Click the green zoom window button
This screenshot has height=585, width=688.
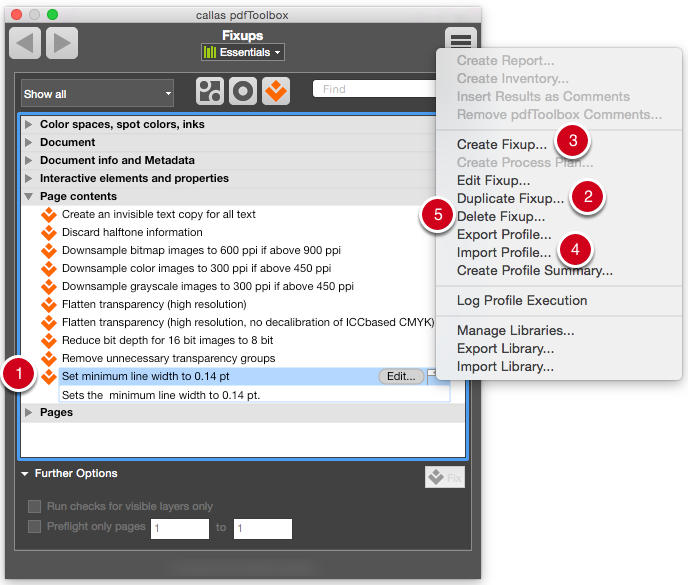pyautogui.click(x=53, y=14)
